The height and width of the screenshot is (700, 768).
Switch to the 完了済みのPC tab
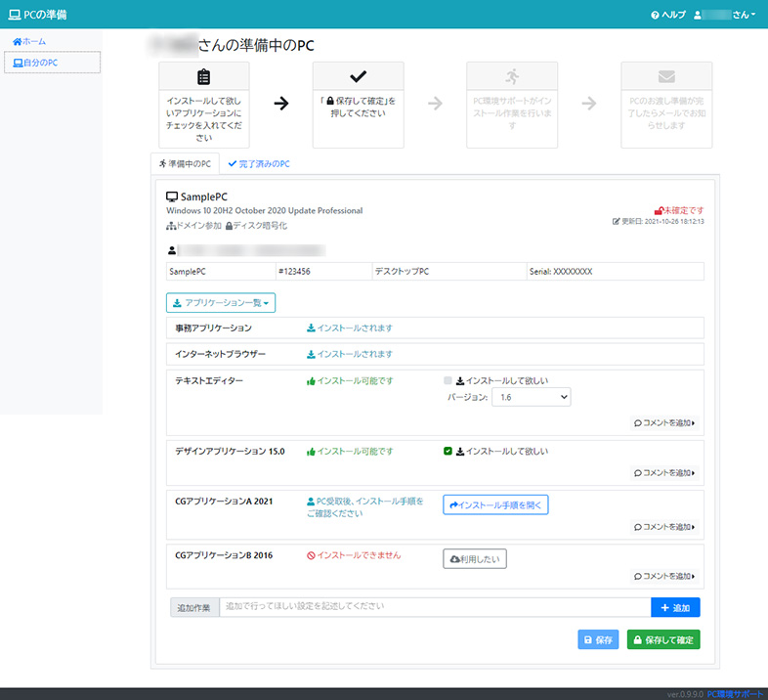click(259, 164)
